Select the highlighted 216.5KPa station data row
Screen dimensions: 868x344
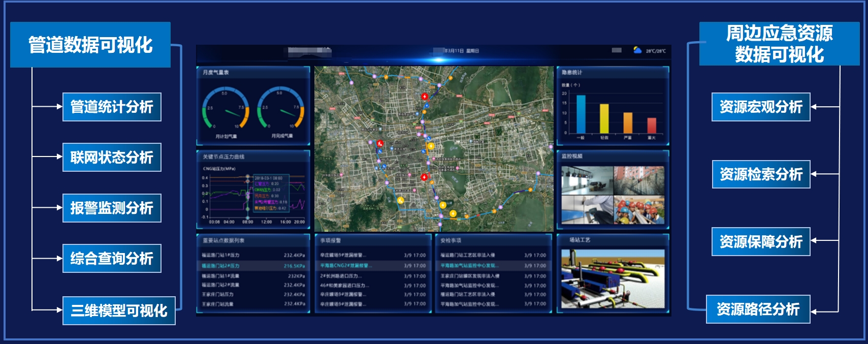pos(253,266)
